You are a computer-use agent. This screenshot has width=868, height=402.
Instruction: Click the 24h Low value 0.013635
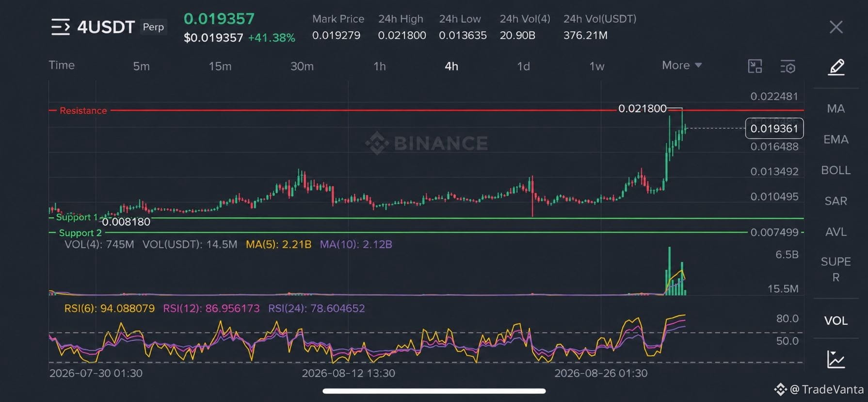pyautogui.click(x=463, y=35)
